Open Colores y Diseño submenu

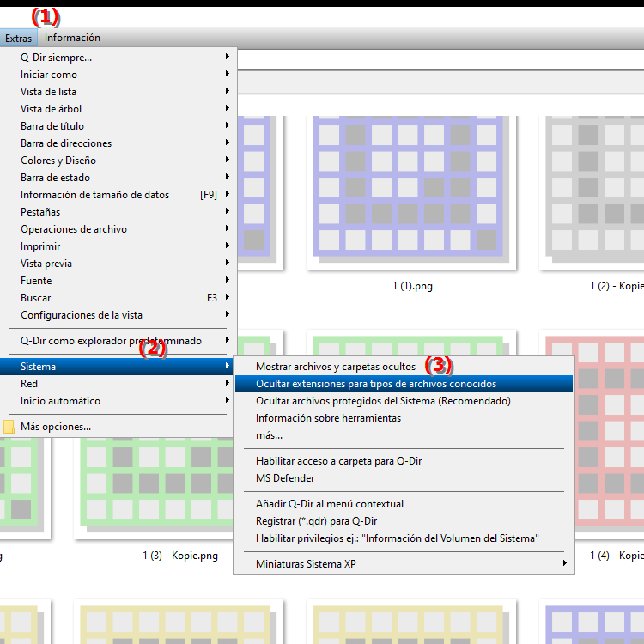coord(118,161)
